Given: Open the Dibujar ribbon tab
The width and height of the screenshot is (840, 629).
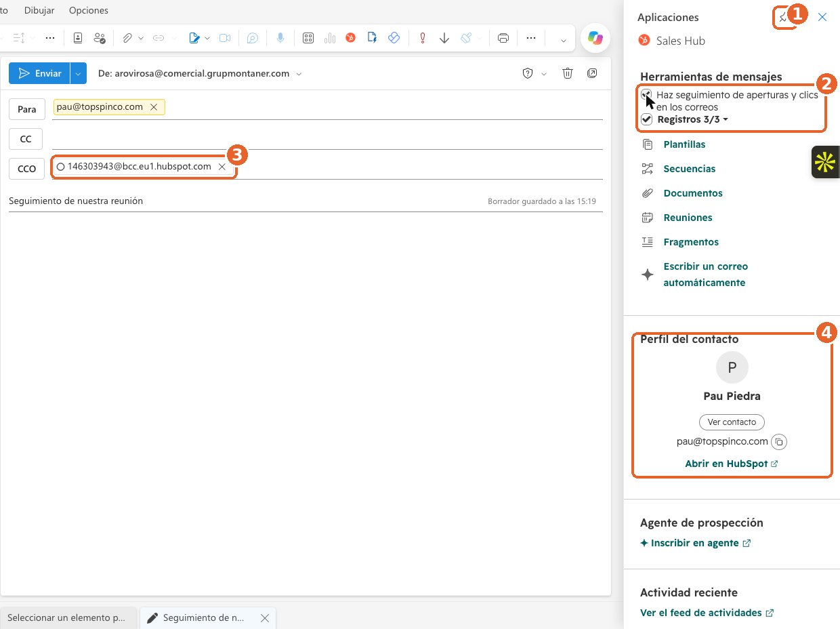Looking at the screenshot, I should (x=40, y=10).
